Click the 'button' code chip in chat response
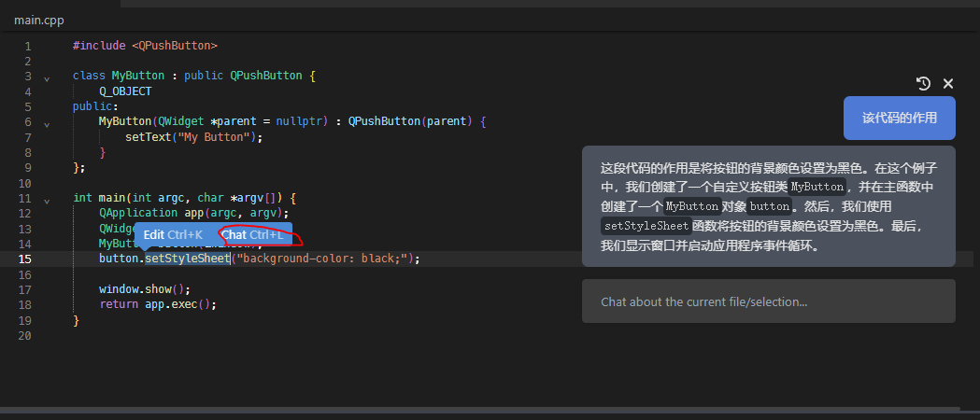Viewport: 980px width, 420px height. point(769,206)
